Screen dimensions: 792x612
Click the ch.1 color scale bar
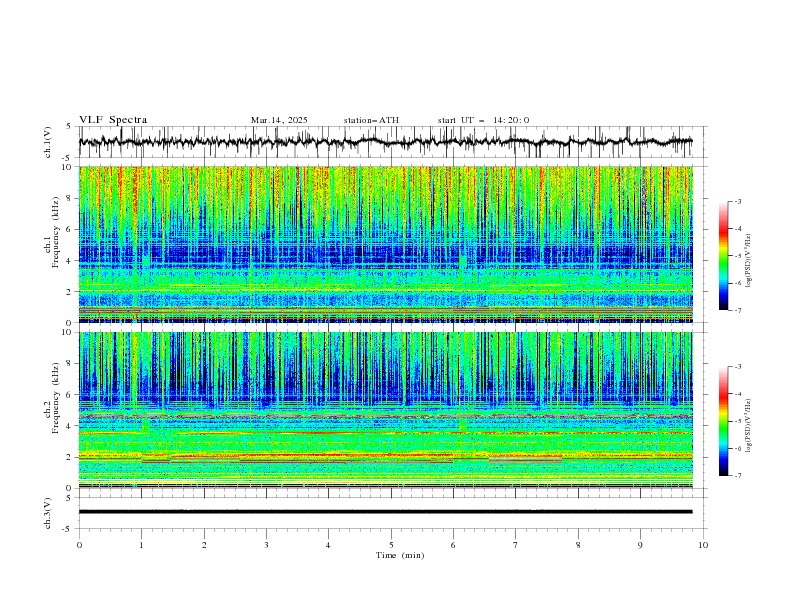pyautogui.click(x=723, y=255)
